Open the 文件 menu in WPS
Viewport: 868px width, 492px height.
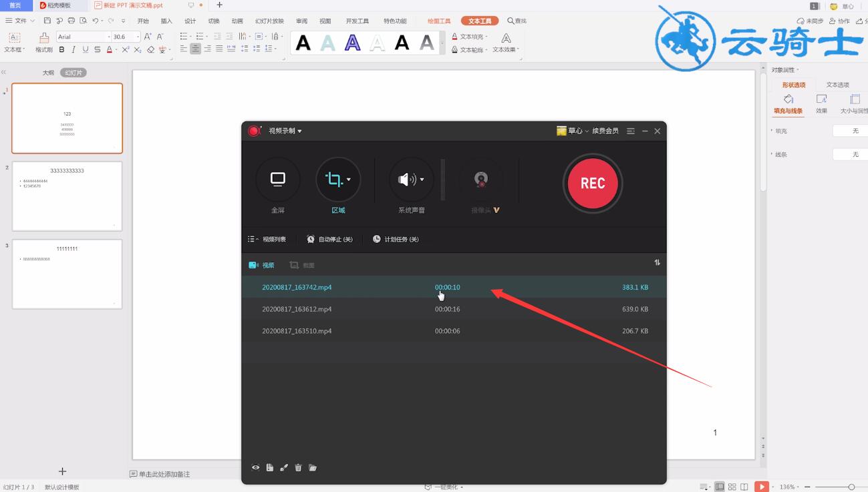(20, 21)
